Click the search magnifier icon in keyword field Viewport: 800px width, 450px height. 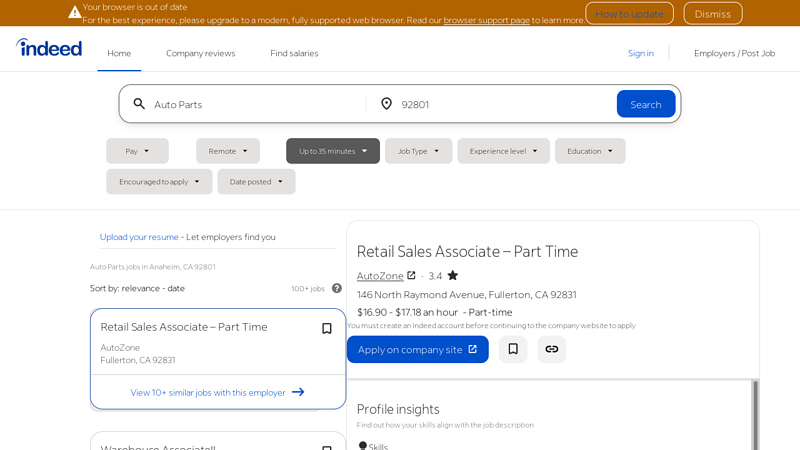coord(139,104)
